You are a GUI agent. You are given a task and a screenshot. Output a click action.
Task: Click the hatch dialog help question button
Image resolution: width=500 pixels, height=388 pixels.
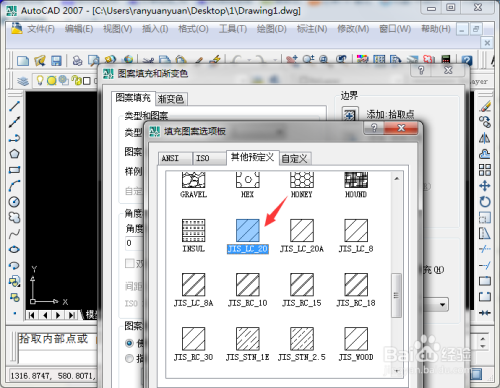click(421, 70)
